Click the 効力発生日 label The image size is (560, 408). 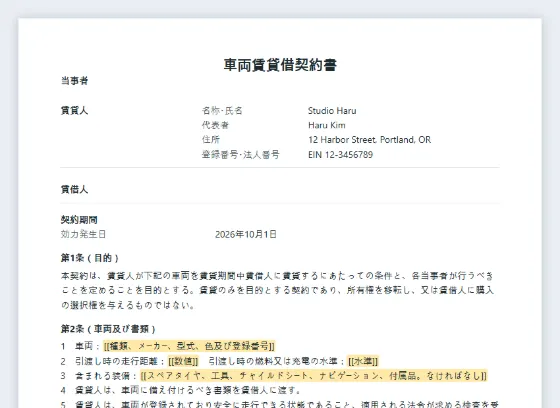(x=83, y=234)
